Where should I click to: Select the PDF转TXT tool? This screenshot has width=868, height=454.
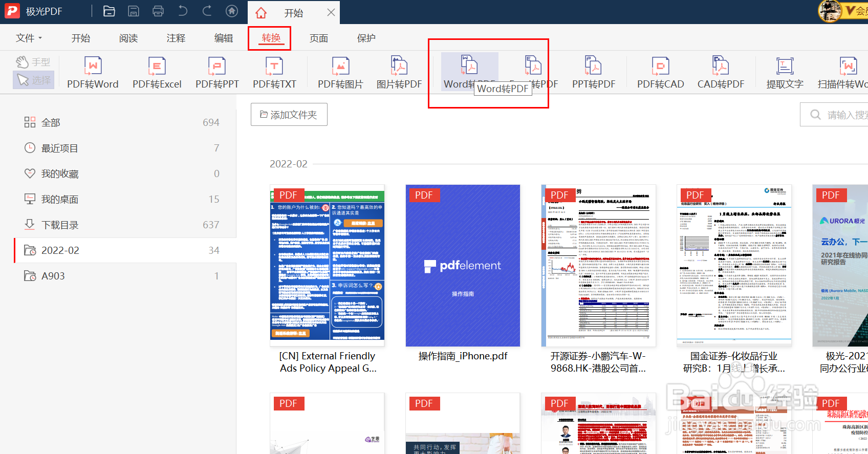[x=274, y=73]
